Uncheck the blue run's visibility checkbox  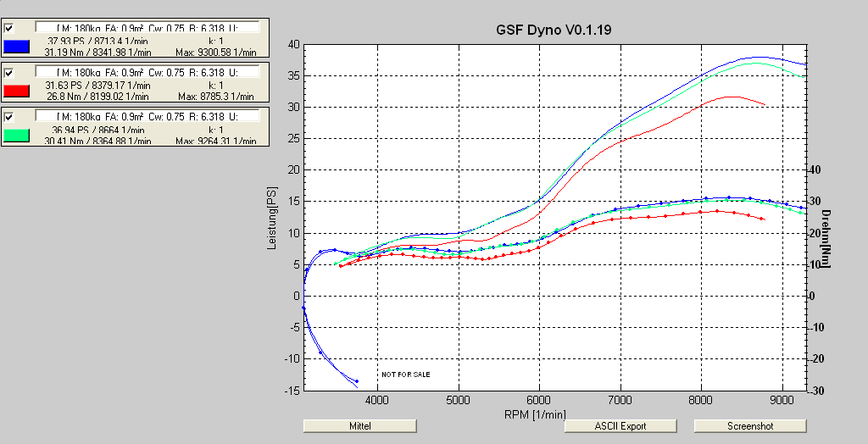tap(9, 28)
